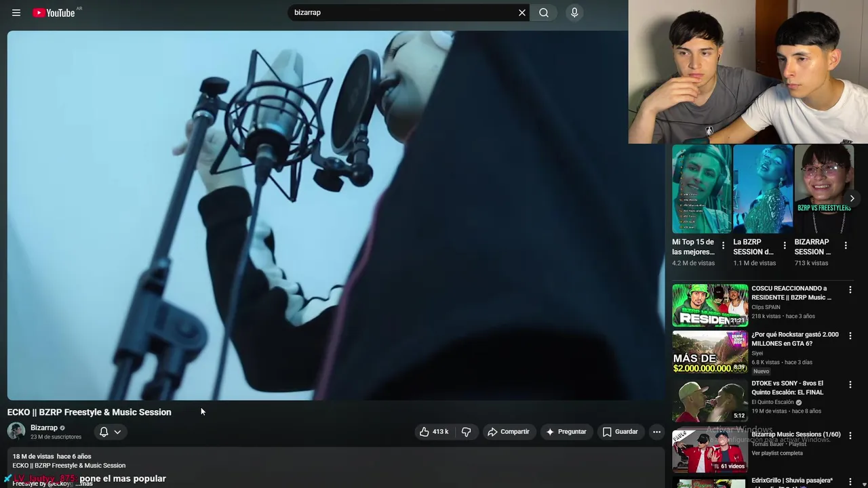
Task: Open the Bizarrap channel name link
Action: coord(44,428)
